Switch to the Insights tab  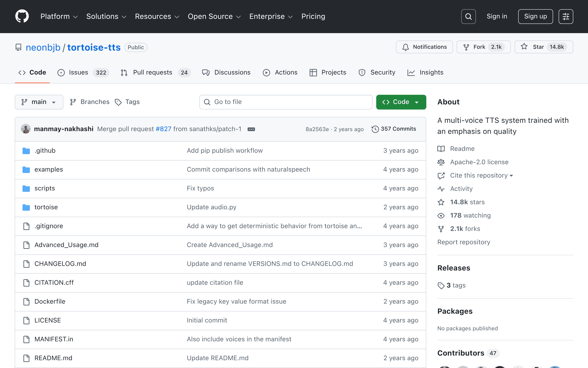pos(425,72)
